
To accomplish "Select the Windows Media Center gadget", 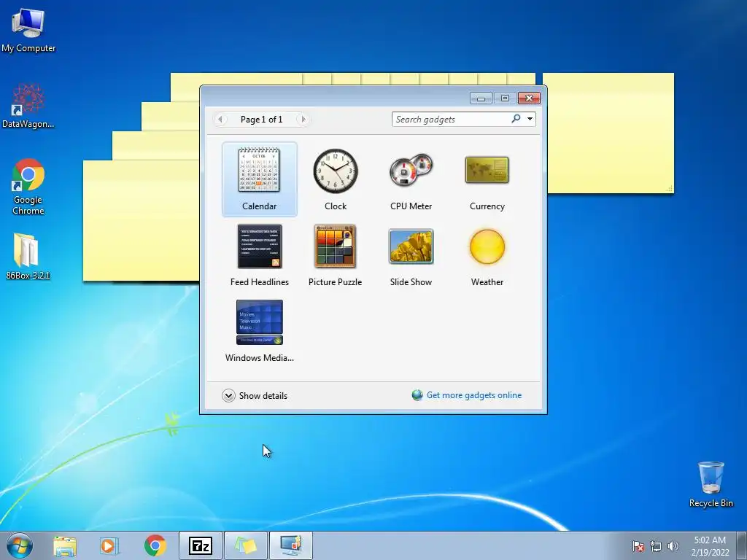I will pyautogui.click(x=259, y=330).
